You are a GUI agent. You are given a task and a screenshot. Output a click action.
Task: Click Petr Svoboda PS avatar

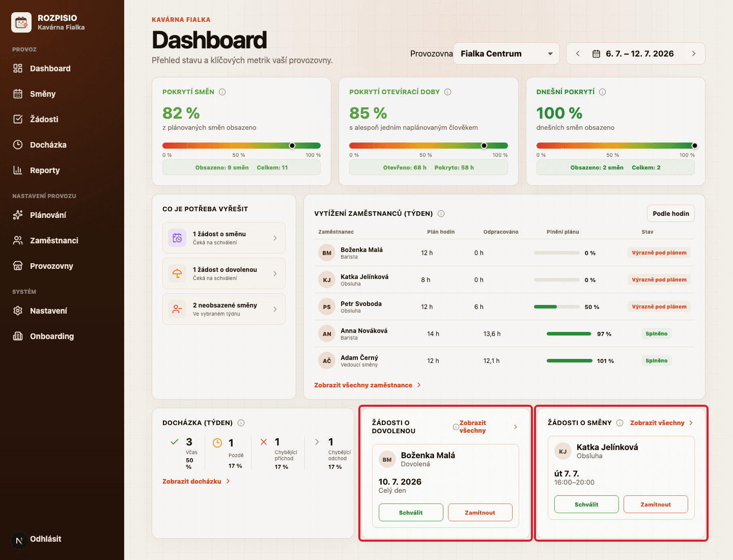coord(327,307)
